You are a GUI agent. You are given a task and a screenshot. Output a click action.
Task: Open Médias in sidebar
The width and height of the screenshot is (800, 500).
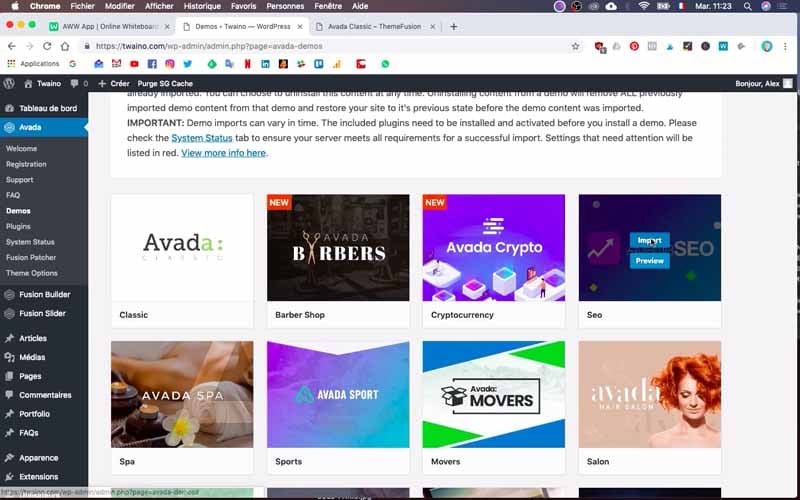pyautogui.click(x=44, y=357)
